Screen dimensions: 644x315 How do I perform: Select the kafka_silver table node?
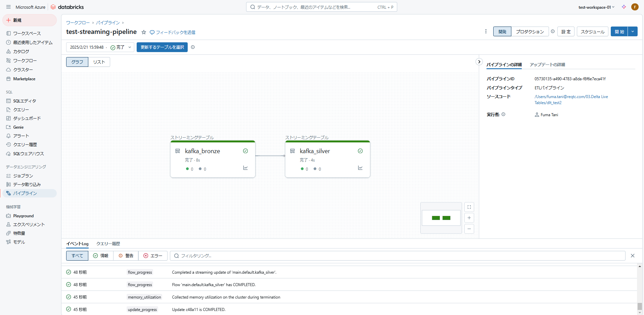pos(328,159)
